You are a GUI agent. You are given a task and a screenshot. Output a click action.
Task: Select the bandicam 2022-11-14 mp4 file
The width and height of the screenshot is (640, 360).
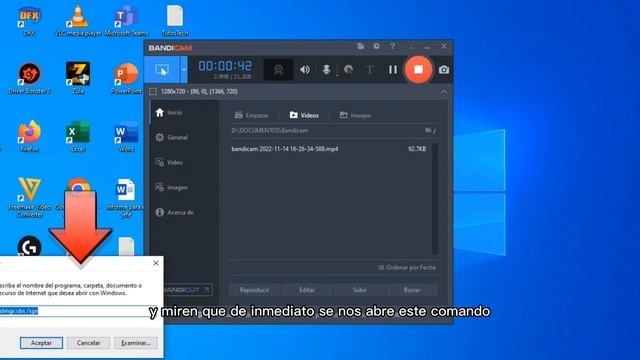coord(329,149)
